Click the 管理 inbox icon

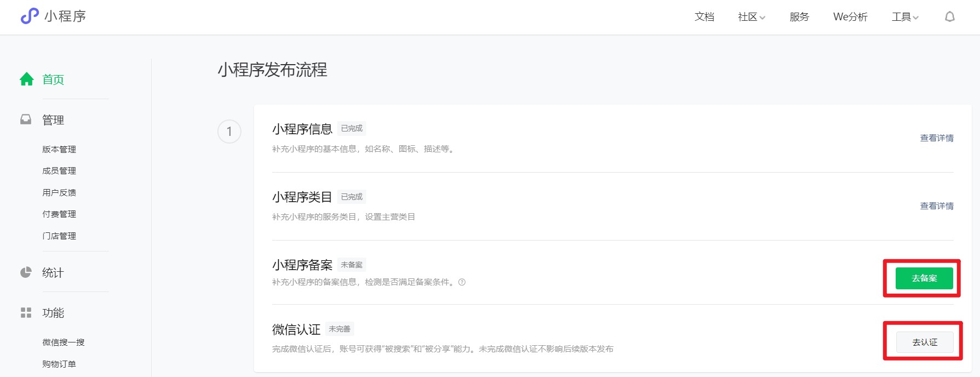tap(26, 119)
